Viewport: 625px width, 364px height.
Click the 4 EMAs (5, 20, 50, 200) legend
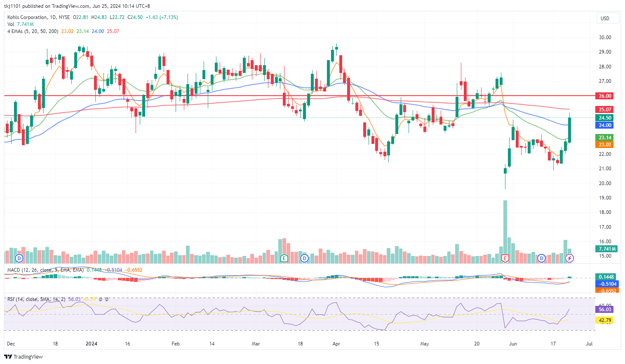(33, 31)
